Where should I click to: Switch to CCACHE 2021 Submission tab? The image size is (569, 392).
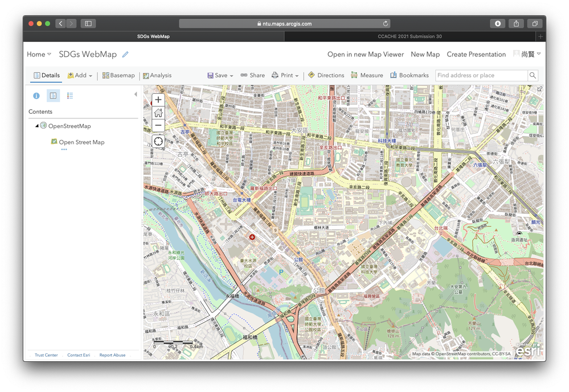410,36
